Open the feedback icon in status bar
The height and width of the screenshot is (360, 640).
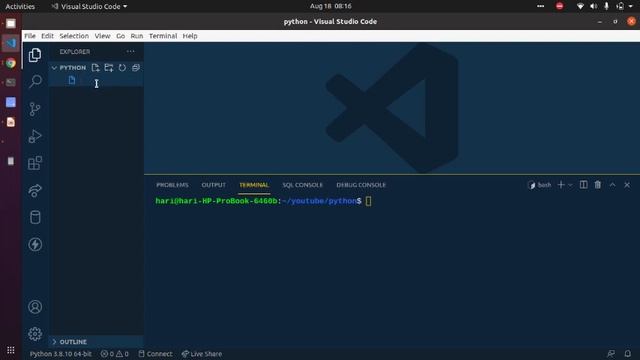[611, 353]
